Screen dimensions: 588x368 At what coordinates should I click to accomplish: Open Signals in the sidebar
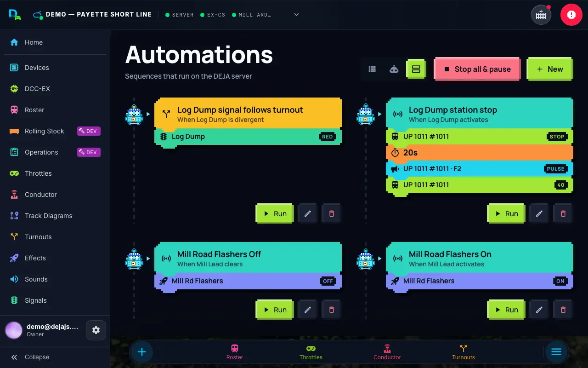tap(55, 300)
